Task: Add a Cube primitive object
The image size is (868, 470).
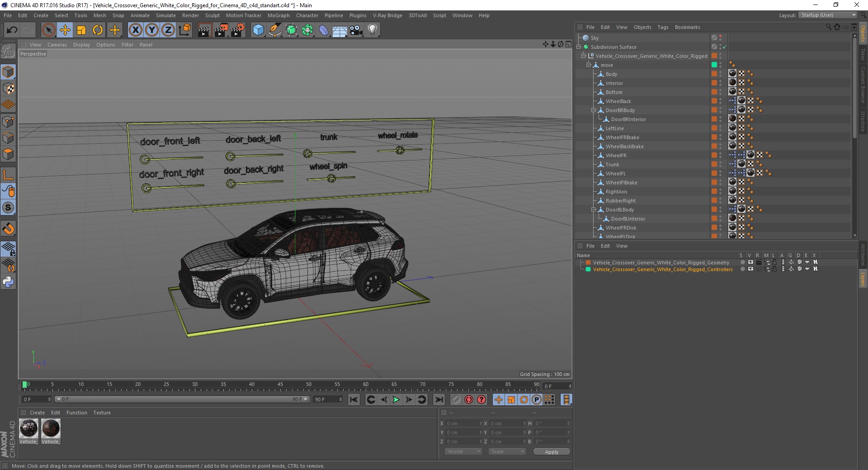Action: [258, 30]
